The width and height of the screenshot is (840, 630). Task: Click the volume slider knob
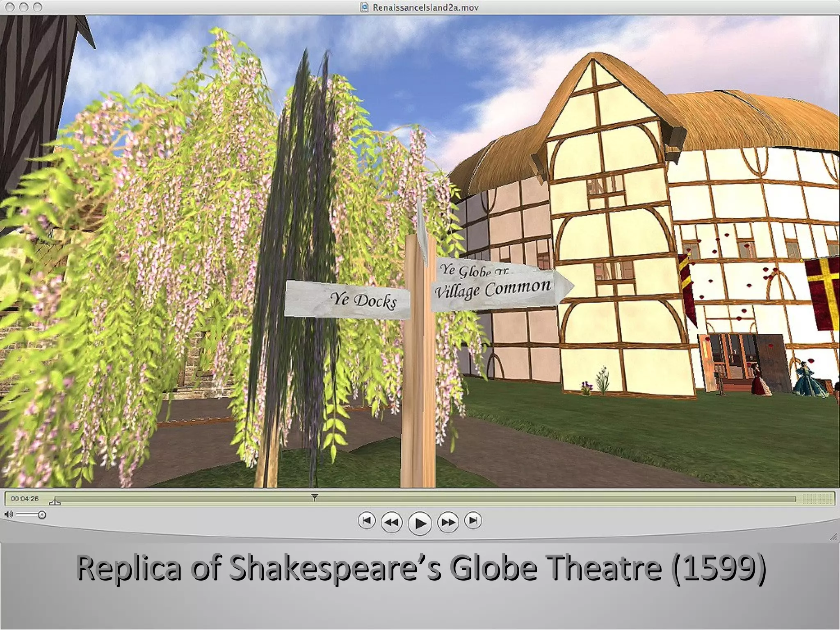click(x=42, y=515)
